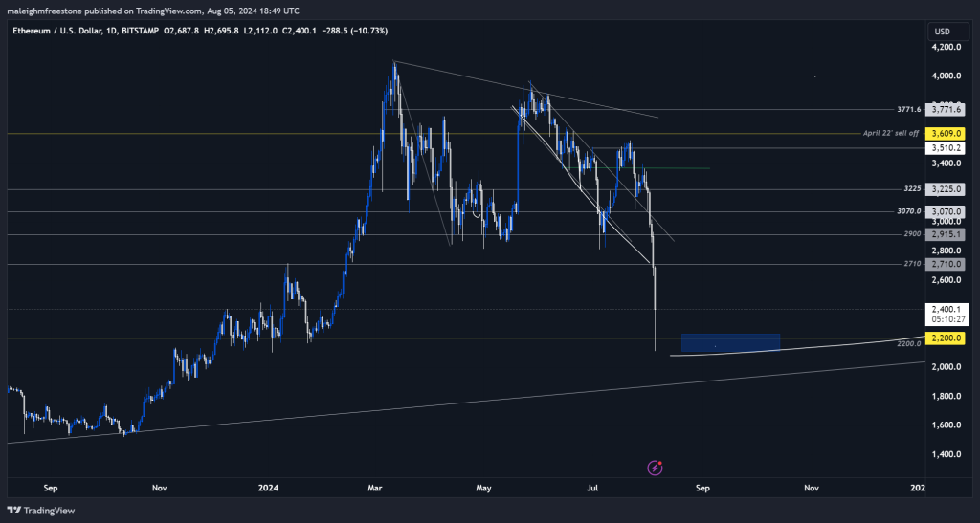Select the blue rectangle zone drawing
980x523 pixels.
point(730,342)
